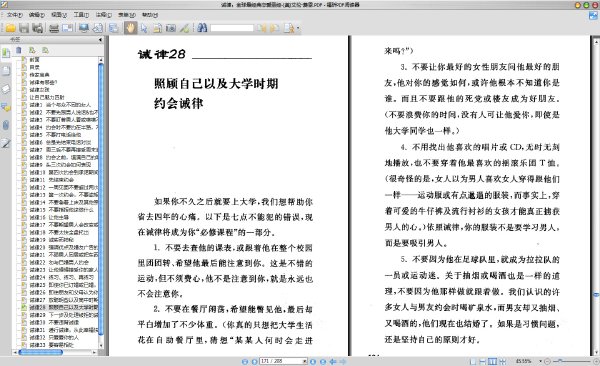600x366 pixels.
Task: Click the find next result icon
Action: (274, 28)
